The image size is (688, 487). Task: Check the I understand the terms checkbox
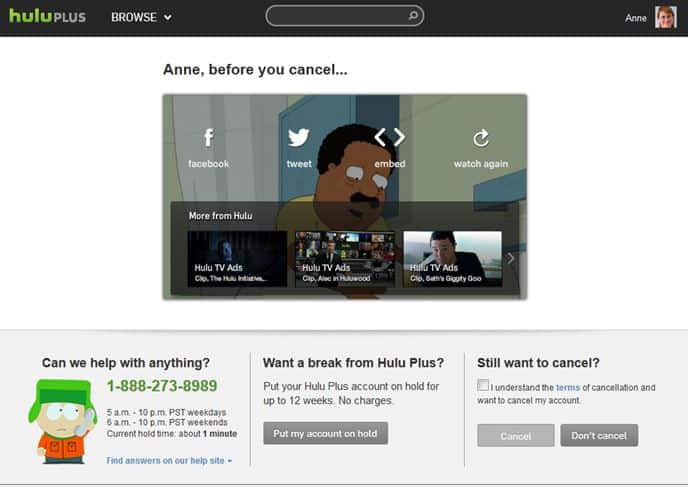click(483, 385)
